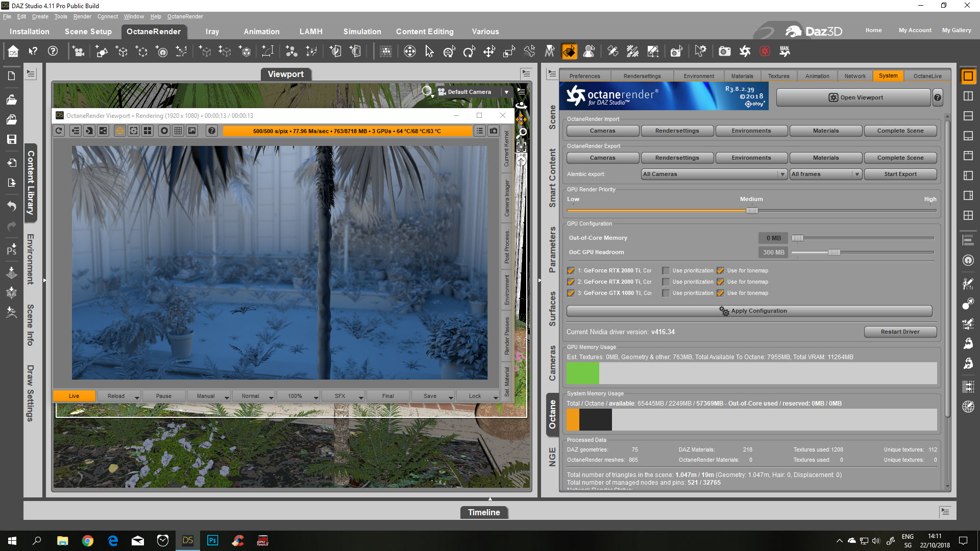Click the Render camera icon in main toolbar
This screenshot has width=980, height=551.
click(x=724, y=52)
